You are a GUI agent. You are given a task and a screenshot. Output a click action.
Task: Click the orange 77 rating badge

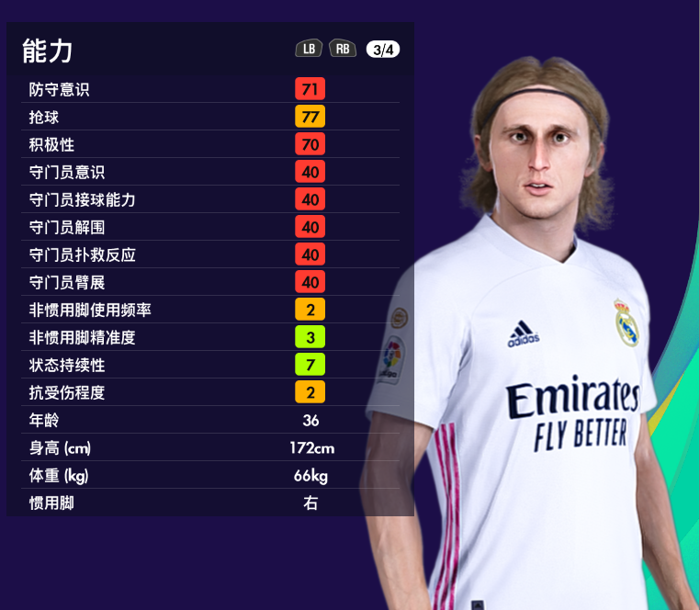(310, 117)
